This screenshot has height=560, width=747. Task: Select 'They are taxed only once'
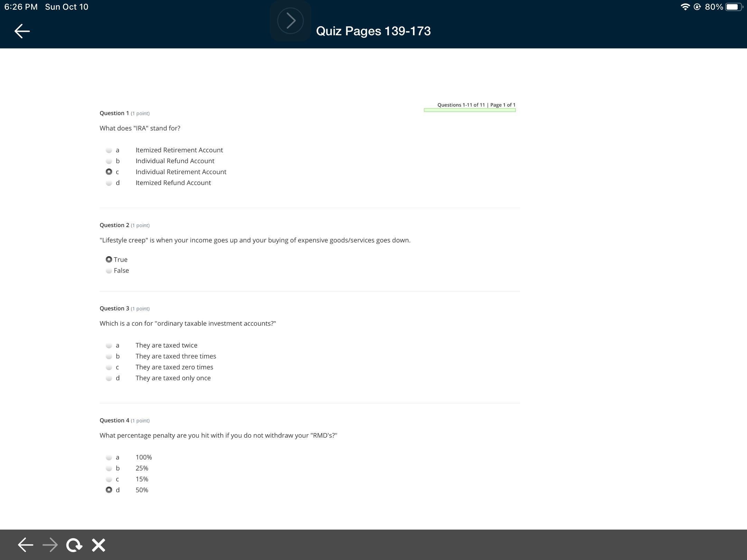coord(109,378)
